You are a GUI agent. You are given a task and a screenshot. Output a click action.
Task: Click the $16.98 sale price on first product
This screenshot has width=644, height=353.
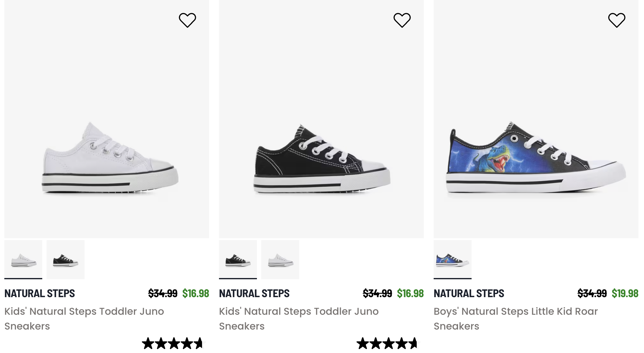tap(195, 293)
